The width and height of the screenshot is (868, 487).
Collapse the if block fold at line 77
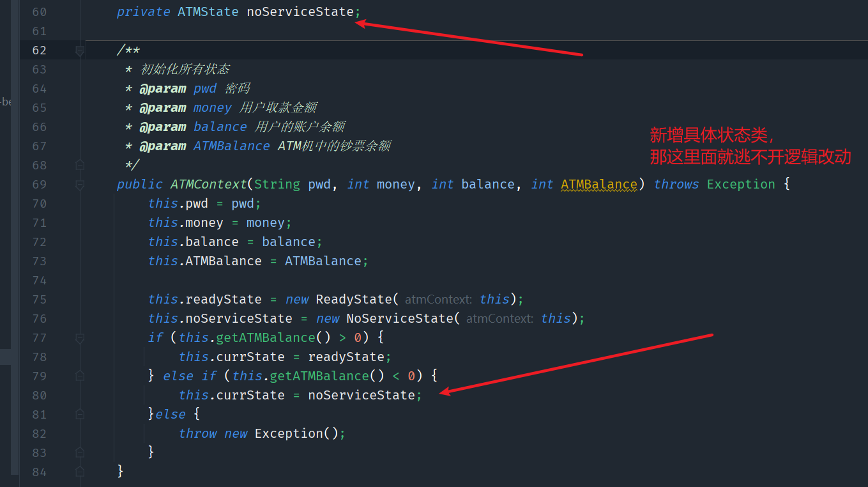pyautogui.click(x=80, y=337)
